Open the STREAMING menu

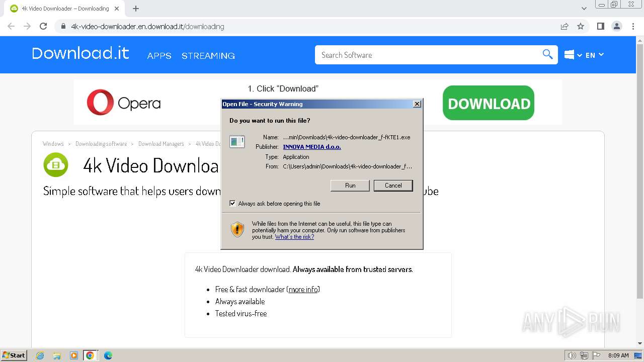point(208,56)
